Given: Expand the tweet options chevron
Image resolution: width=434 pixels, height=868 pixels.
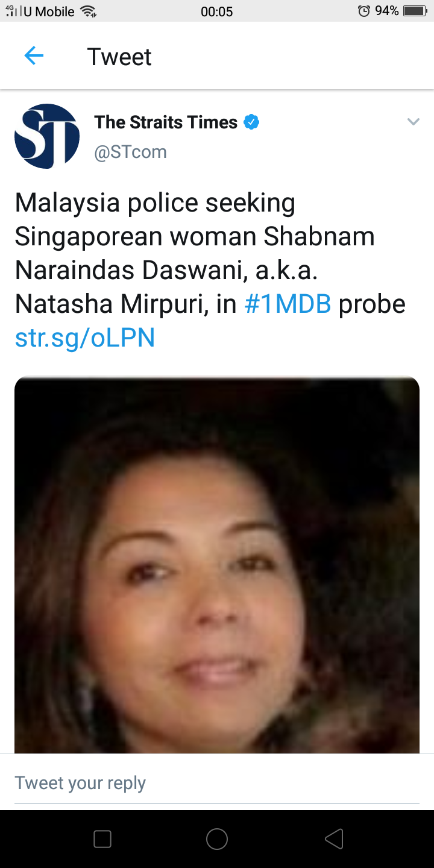Looking at the screenshot, I should (x=413, y=122).
